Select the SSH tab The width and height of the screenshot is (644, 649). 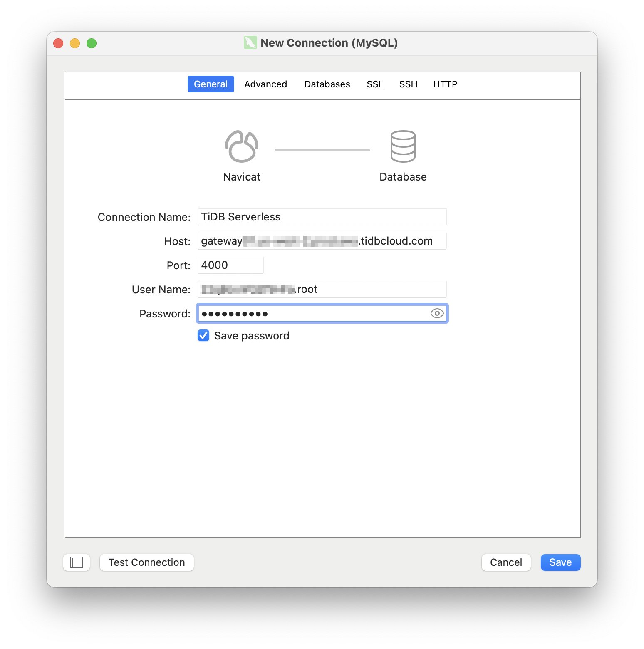click(408, 84)
